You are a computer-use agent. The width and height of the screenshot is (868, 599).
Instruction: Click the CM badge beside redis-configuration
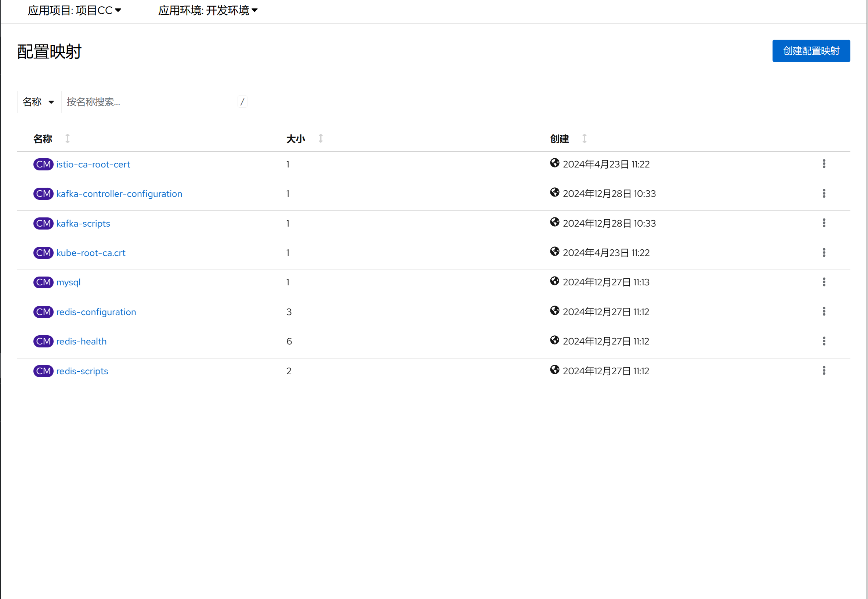point(43,312)
